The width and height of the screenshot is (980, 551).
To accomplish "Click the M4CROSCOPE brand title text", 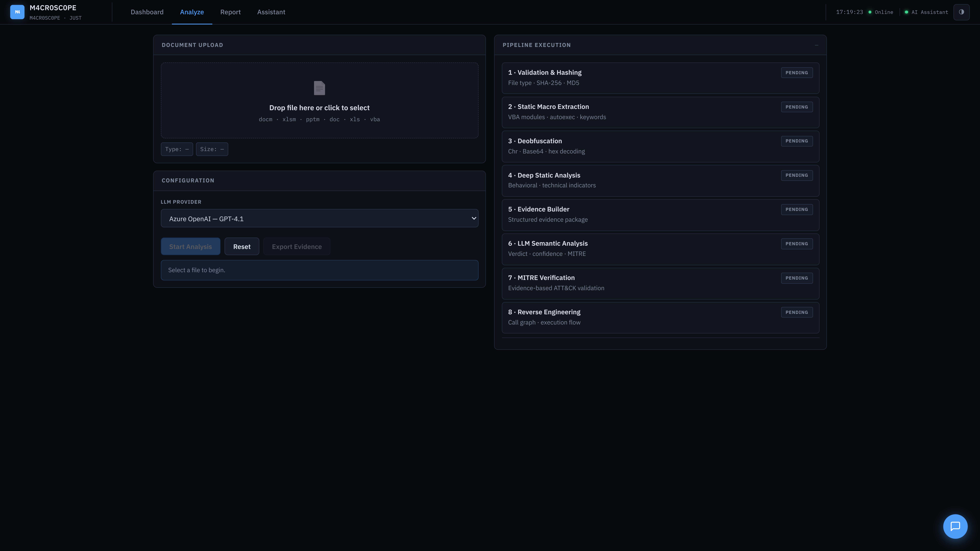I will tap(53, 8).
